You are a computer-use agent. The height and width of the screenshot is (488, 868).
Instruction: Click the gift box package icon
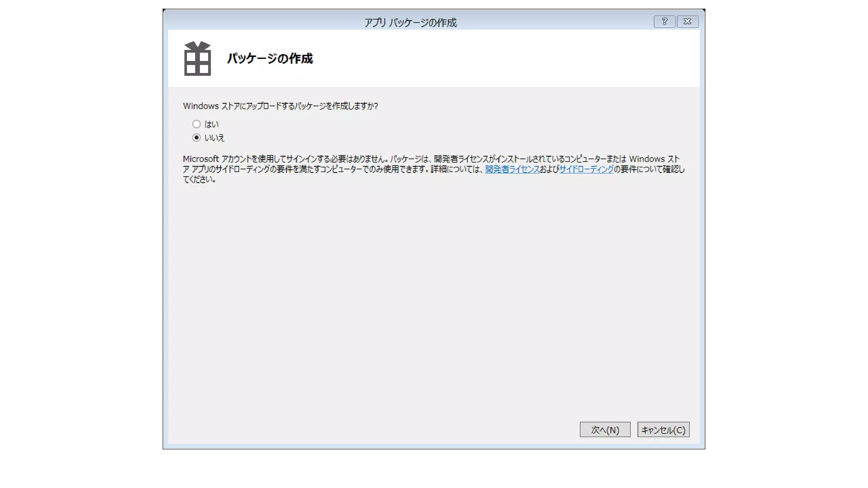pyautogui.click(x=197, y=58)
